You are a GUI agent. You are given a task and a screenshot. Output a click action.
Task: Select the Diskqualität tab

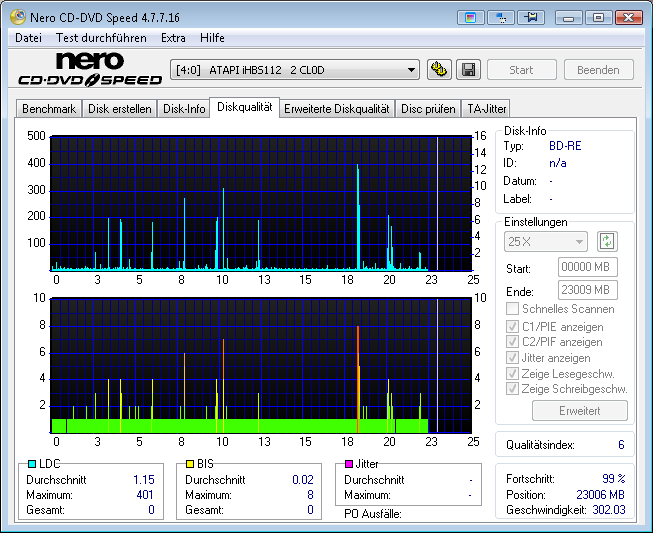[x=244, y=107]
